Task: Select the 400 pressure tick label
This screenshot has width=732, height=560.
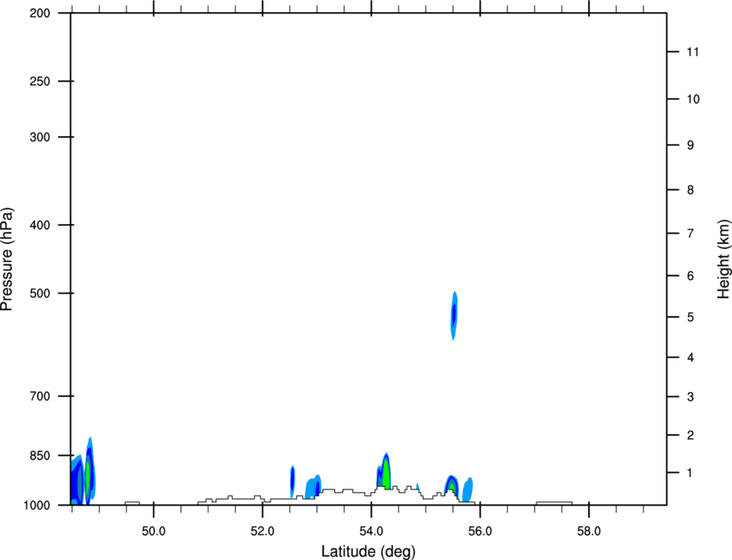Action: (40, 225)
